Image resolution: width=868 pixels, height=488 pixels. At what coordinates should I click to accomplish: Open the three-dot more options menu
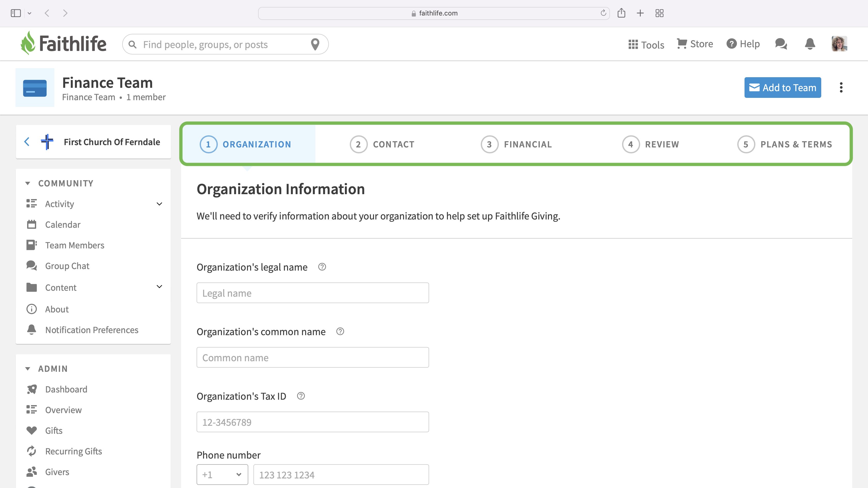click(x=841, y=88)
